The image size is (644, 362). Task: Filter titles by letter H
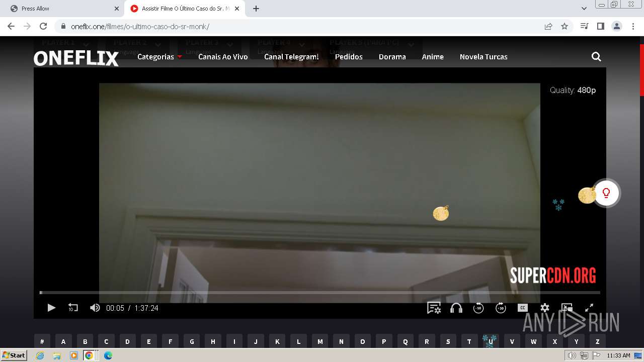point(213,341)
